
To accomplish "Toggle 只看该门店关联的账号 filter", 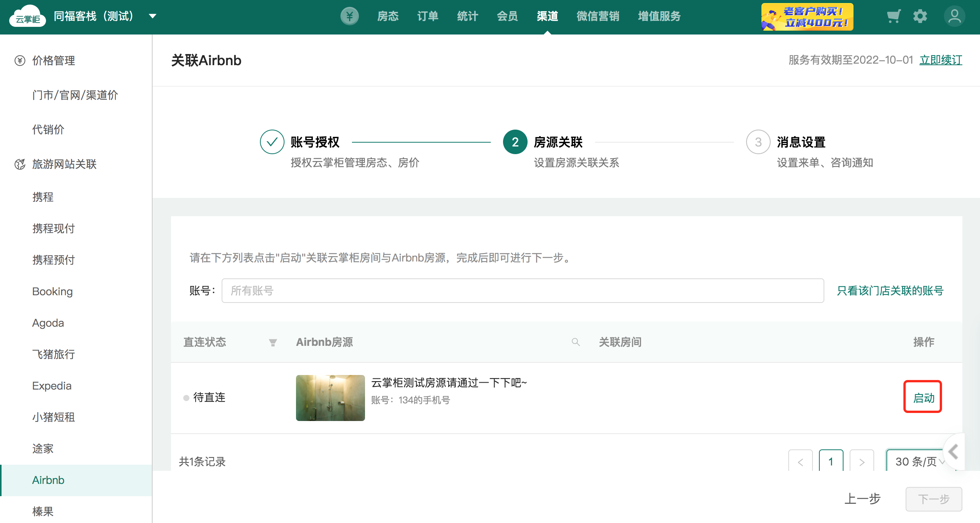I will (x=890, y=291).
